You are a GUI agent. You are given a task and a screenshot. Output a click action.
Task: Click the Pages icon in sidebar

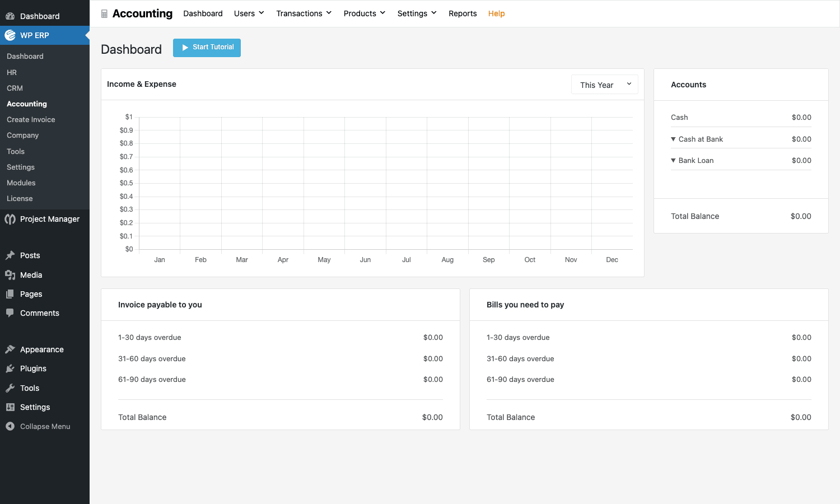[x=10, y=294]
